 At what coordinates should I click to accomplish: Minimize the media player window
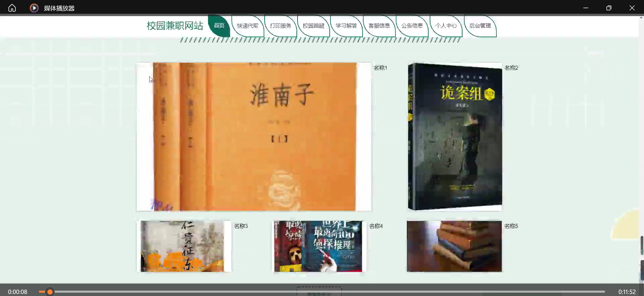(x=586, y=8)
